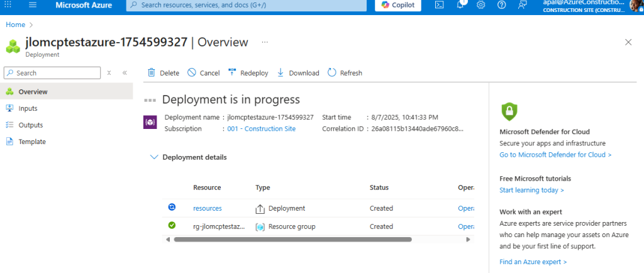Viewport: 644px width, 273px height.
Task: Collapse the sidebar with the double chevron
Action: [x=125, y=73]
